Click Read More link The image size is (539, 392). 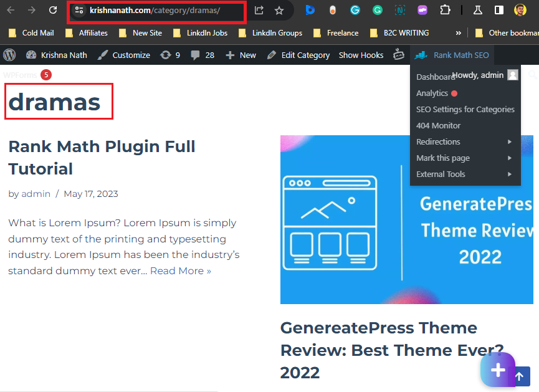[181, 271]
